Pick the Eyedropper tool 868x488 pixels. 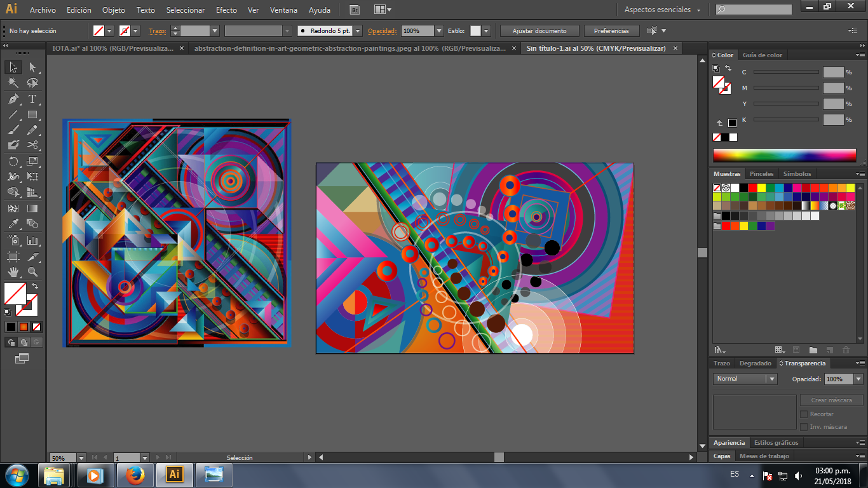coord(13,224)
